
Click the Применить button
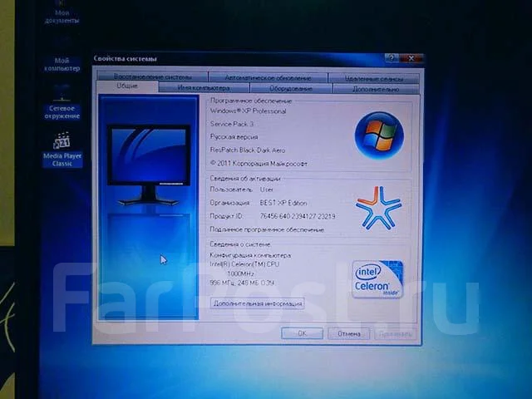[x=396, y=334]
